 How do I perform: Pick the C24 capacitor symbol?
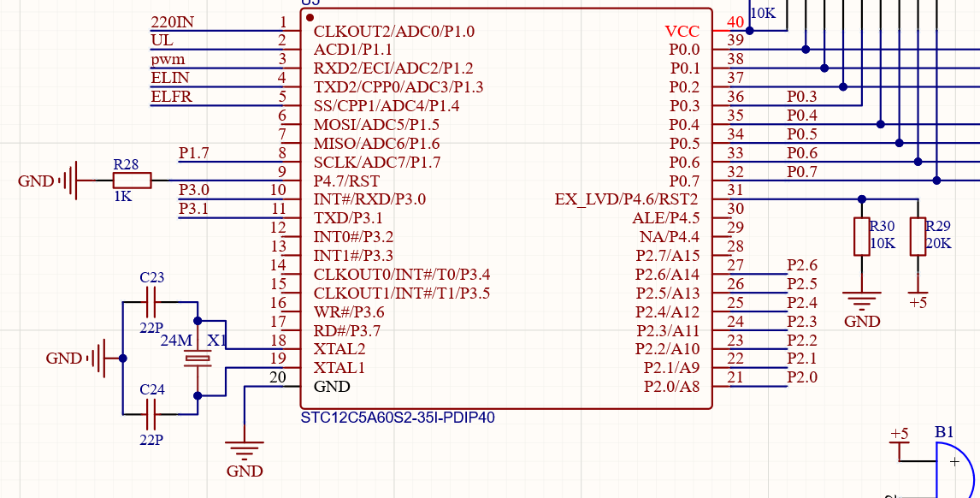point(151,414)
